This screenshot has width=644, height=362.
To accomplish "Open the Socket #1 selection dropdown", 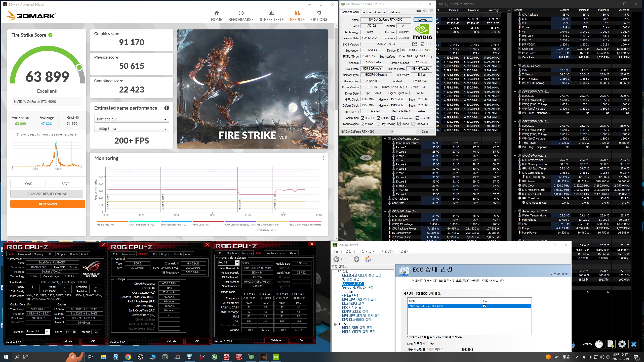I will (38, 332).
